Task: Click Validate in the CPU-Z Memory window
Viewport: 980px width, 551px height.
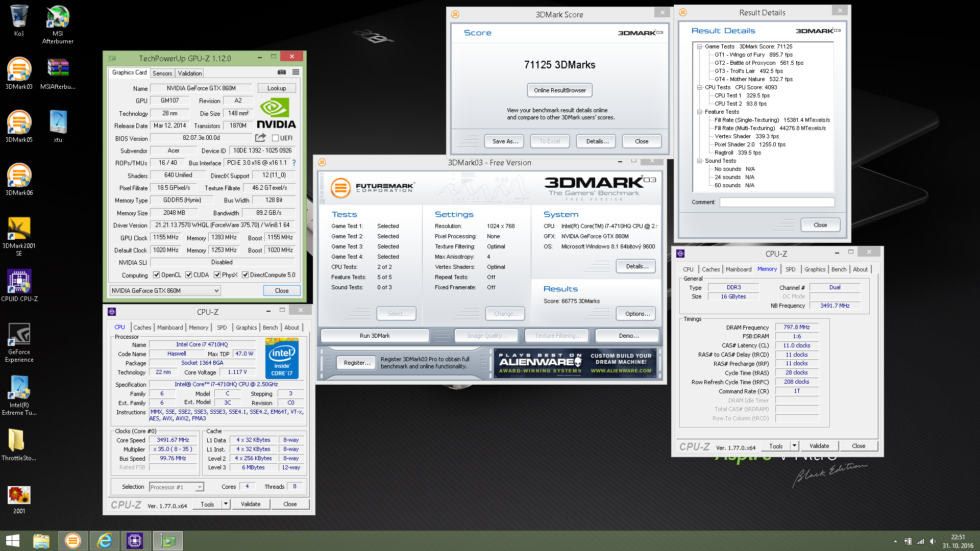Action: coord(819,446)
